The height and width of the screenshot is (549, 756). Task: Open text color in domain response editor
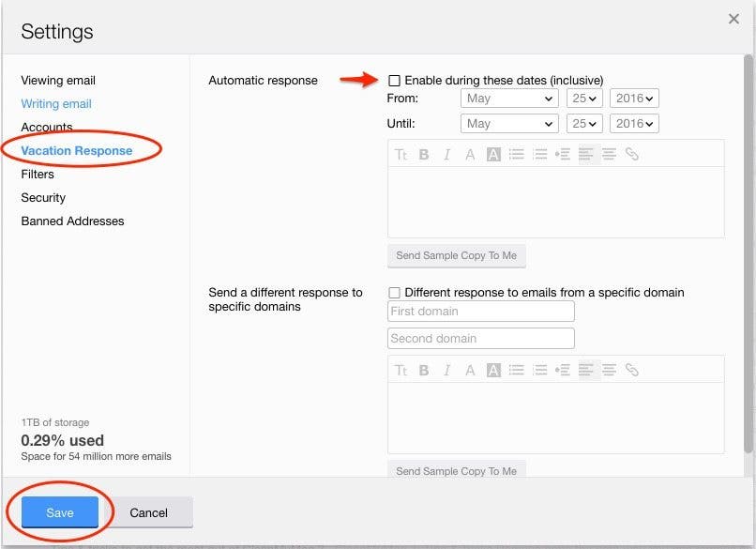(470, 370)
